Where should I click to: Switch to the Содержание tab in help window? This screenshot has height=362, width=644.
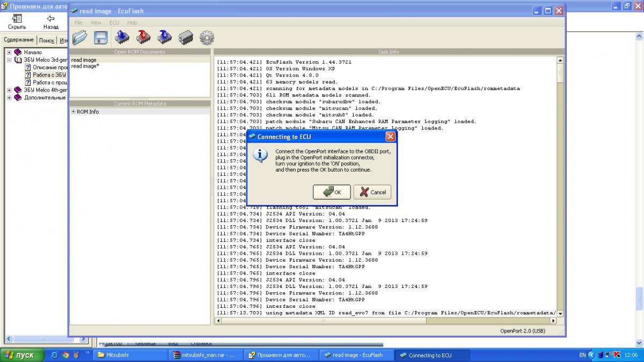19,40
